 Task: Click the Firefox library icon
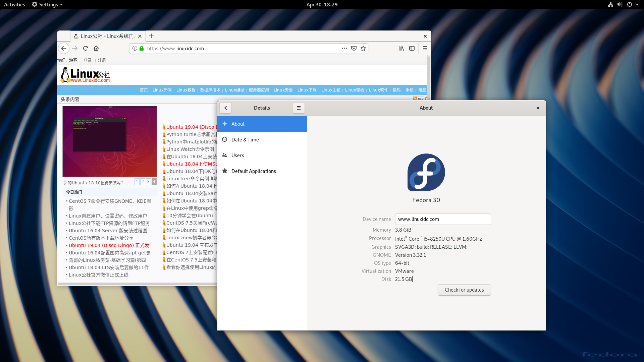pyautogui.click(x=401, y=48)
